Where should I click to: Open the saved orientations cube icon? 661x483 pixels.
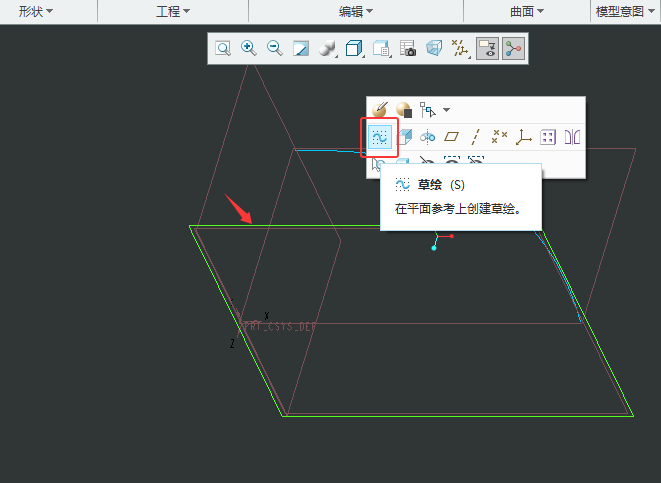pyautogui.click(x=354, y=48)
